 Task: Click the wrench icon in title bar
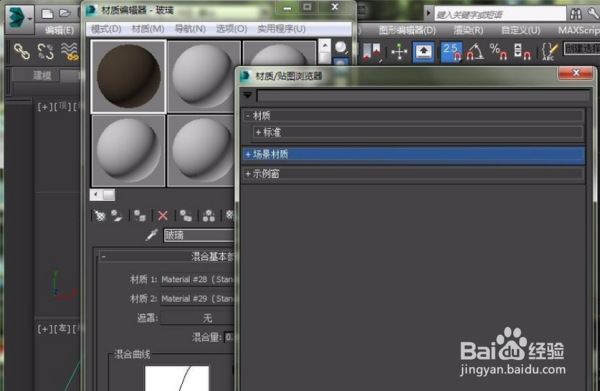[593, 14]
